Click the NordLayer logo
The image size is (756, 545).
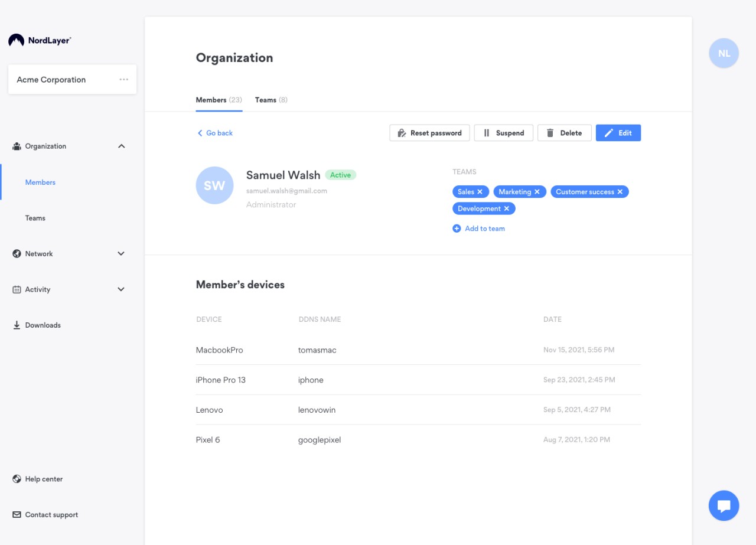40,40
